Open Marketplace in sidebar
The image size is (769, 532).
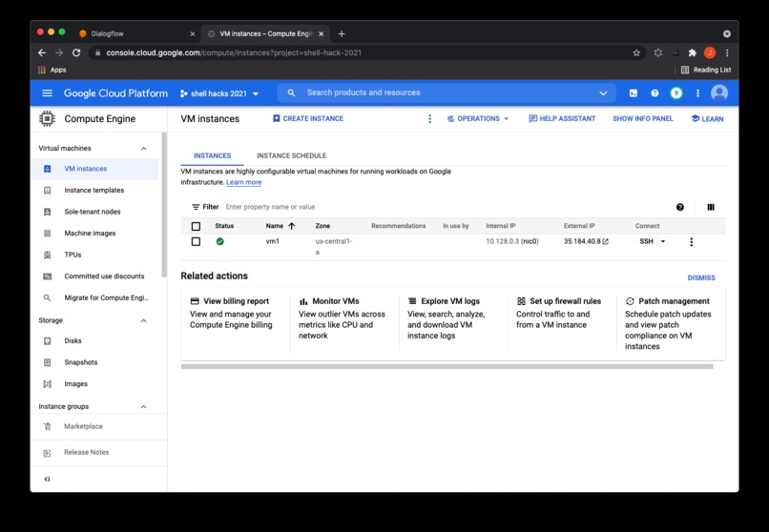99,427
